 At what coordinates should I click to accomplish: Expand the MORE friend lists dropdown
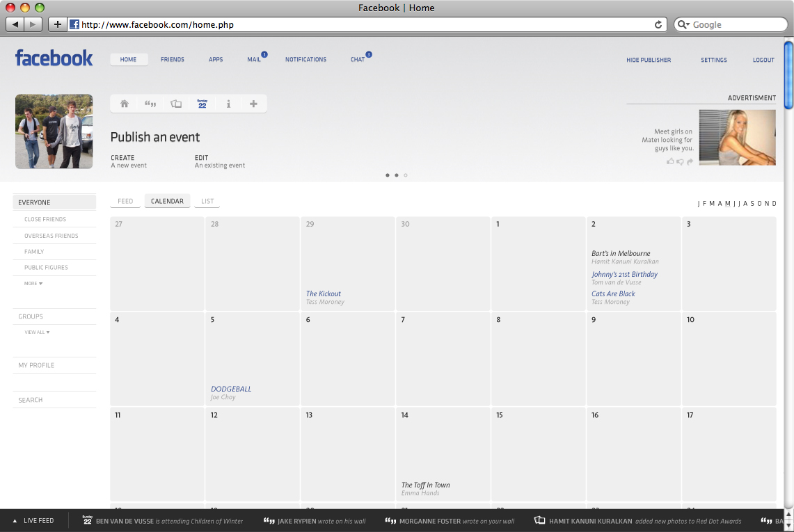pyautogui.click(x=33, y=284)
